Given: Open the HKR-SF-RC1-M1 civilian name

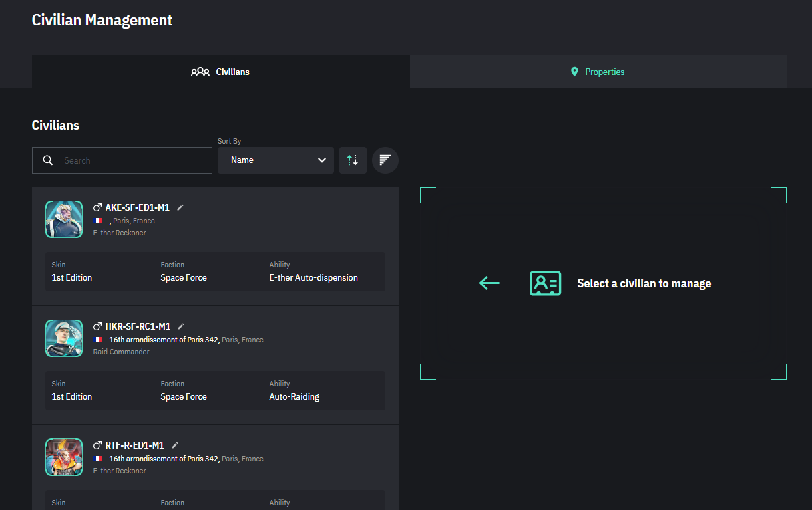Looking at the screenshot, I should click(138, 326).
